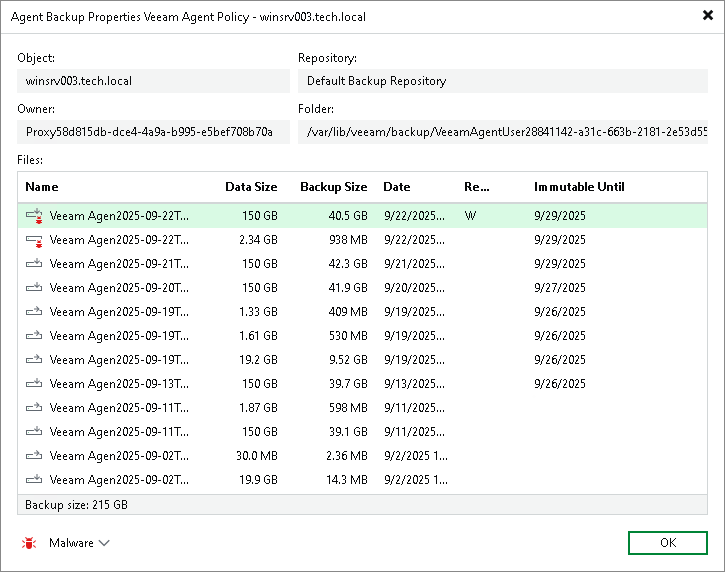Sort files by Immutable Until column
Image resolution: width=725 pixels, height=572 pixels.
coord(579,187)
